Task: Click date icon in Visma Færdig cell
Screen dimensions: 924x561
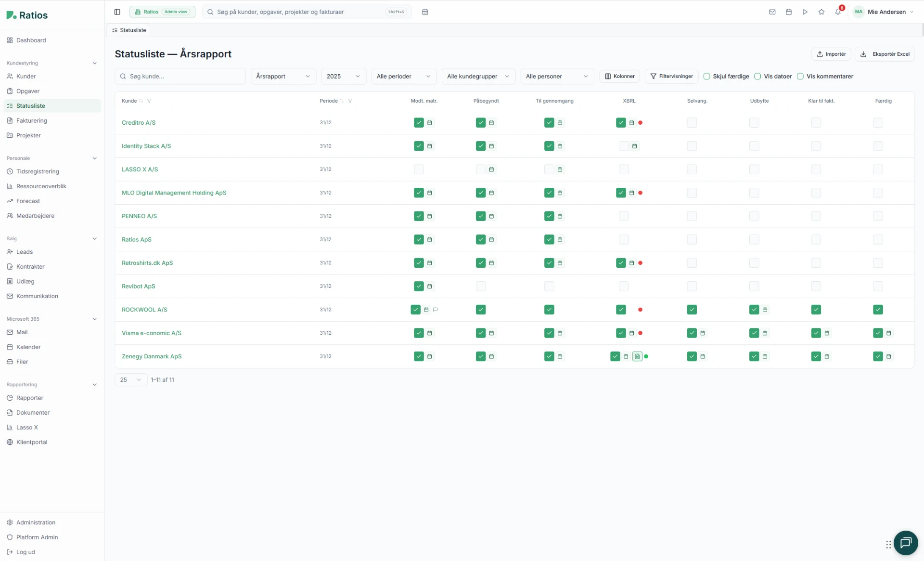Action: (889, 333)
